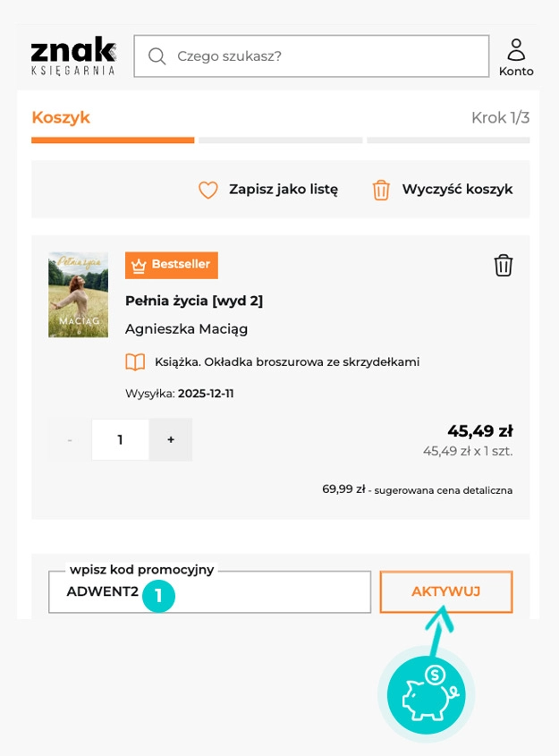This screenshot has height=756, width=559.
Task: Click the second checkout progress bar segment
Action: pyautogui.click(x=280, y=140)
